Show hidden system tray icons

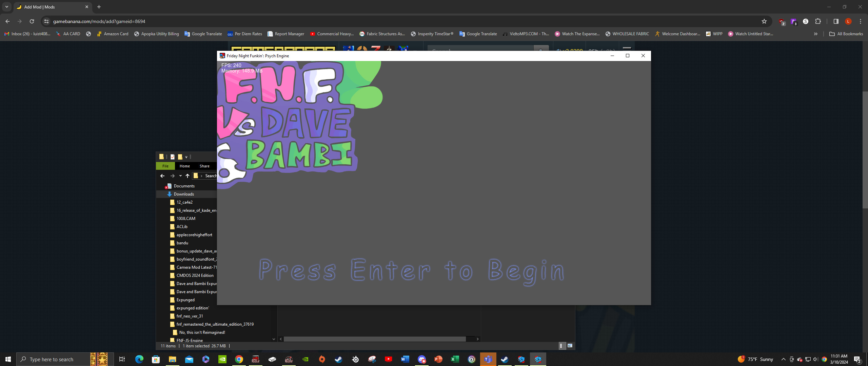pyautogui.click(x=783, y=359)
